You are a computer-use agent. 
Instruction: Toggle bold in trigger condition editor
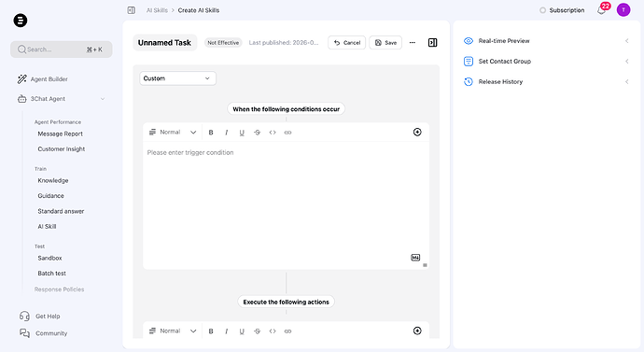pyautogui.click(x=211, y=133)
